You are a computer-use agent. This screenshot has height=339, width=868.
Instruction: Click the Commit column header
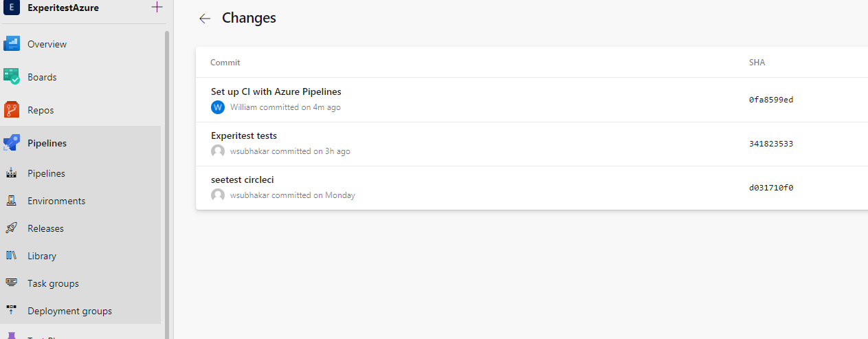point(225,63)
